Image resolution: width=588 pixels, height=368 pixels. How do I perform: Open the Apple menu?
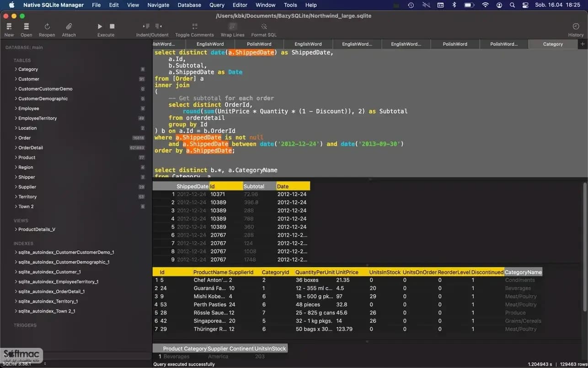click(12, 5)
